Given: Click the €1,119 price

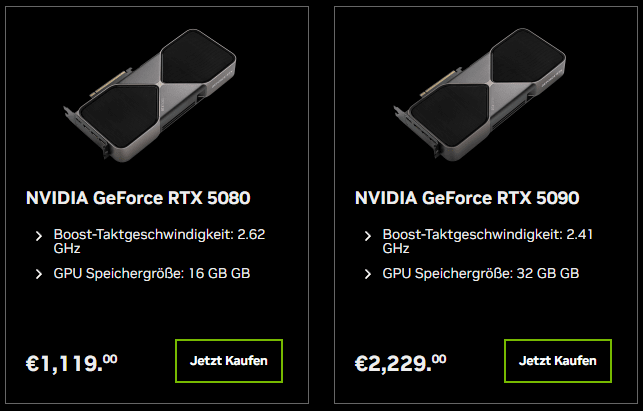Looking at the screenshot, I should click(x=70, y=361).
